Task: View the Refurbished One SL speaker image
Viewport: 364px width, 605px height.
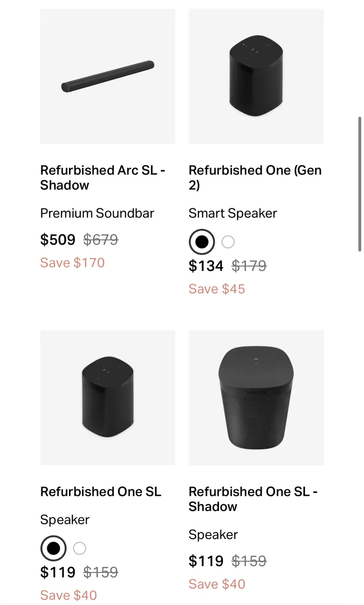Action: (x=108, y=398)
